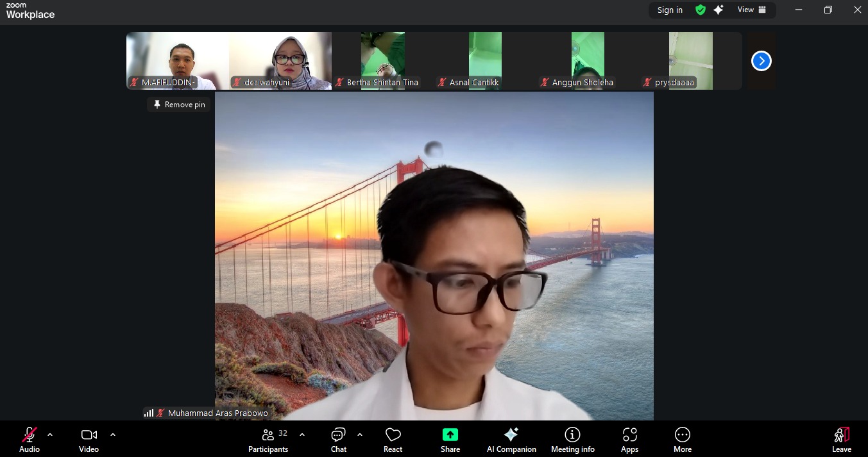
Task: Expand the Chat options arrow
Action: pos(360,435)
